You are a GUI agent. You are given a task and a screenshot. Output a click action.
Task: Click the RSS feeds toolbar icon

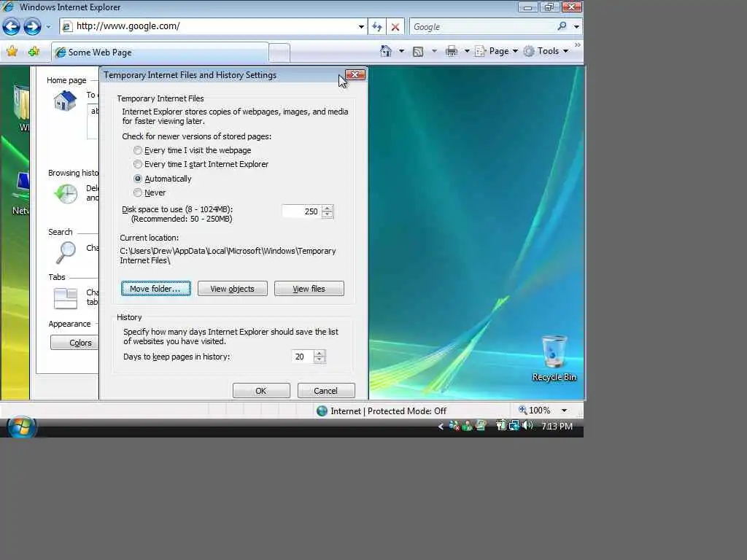pos(418,52)
